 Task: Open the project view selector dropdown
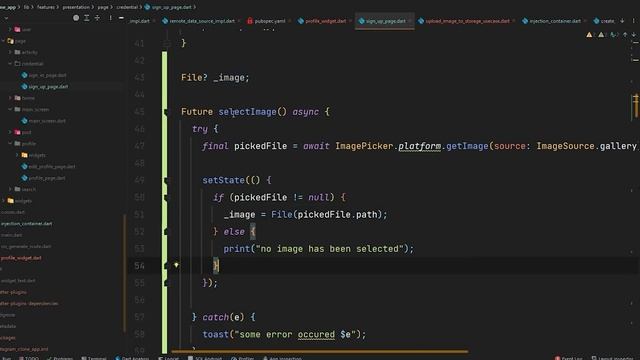point(6,18)
